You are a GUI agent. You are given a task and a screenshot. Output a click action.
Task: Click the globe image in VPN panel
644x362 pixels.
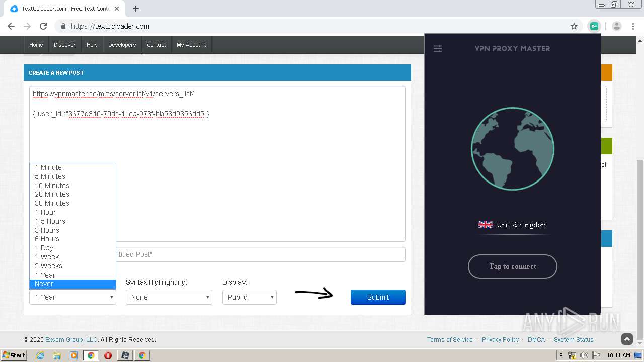pyautogui.click(x=513, y=149)
